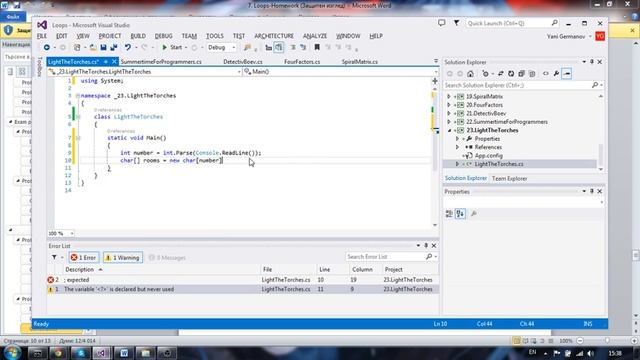Click the Find in Files toolbar icon

pos(247,47)
